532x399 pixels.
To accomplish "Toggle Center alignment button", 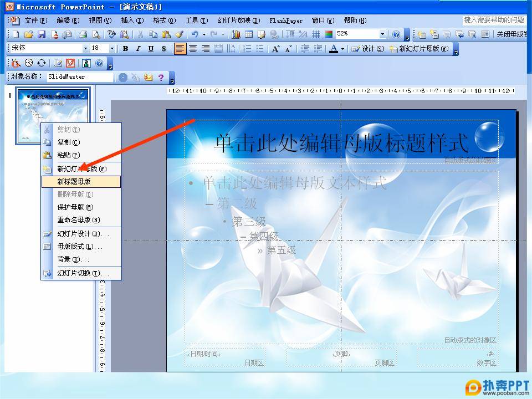I will (193, 49).
